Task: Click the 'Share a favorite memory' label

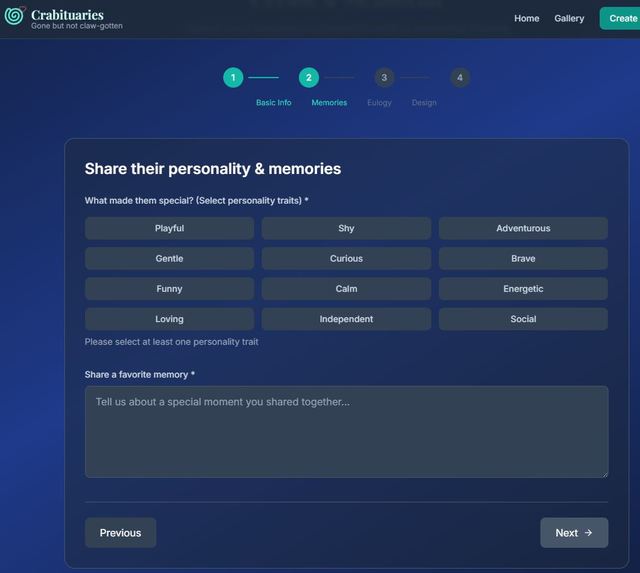Action: pos(140,374)
